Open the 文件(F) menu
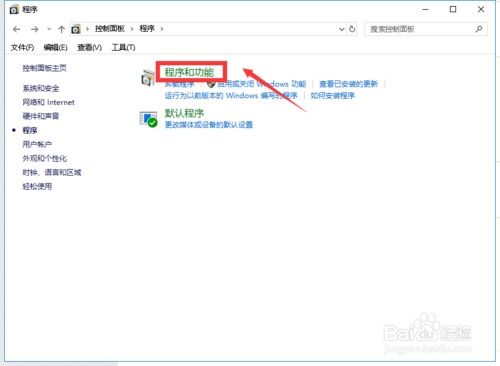500x366 pixels. pyautogui.click(x=22, y=48)
